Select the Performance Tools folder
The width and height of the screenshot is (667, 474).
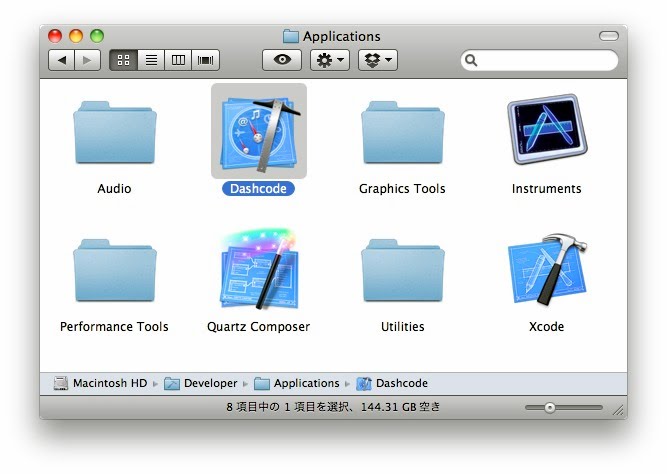click(114, 273)
